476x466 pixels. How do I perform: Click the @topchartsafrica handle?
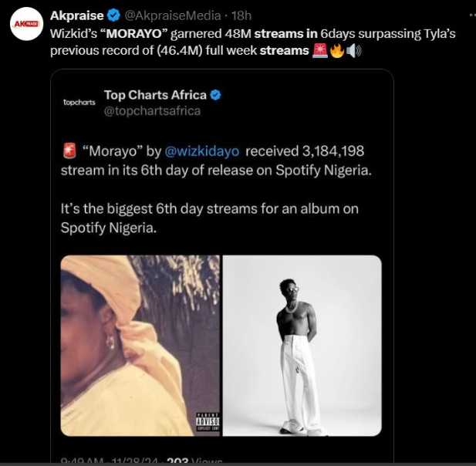tap(152, 110)
